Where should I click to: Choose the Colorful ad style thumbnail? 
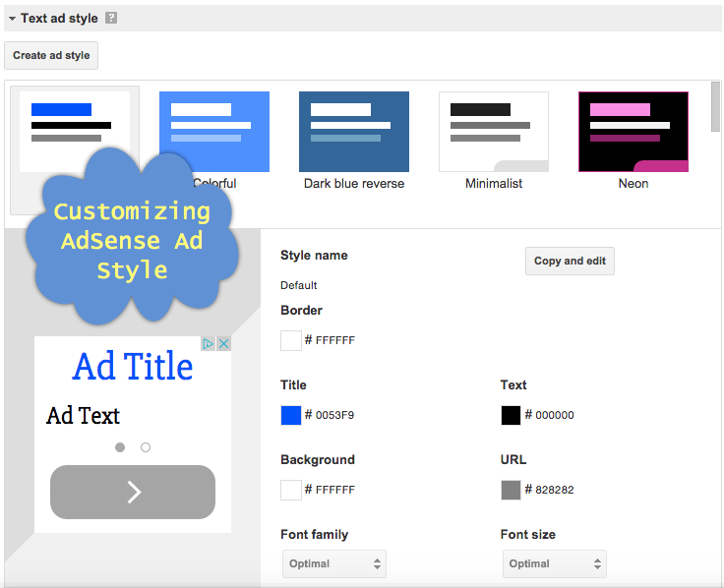tap(214, 132)
